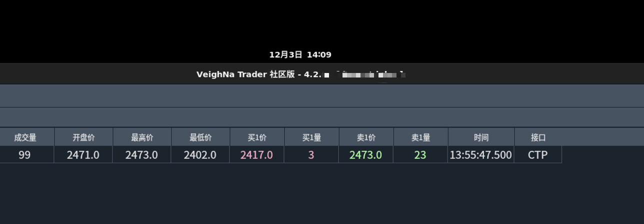This screenshot has width=644, height=224.
Task: Click the pink bid price 2417.0
Action: tap(256, 155)
